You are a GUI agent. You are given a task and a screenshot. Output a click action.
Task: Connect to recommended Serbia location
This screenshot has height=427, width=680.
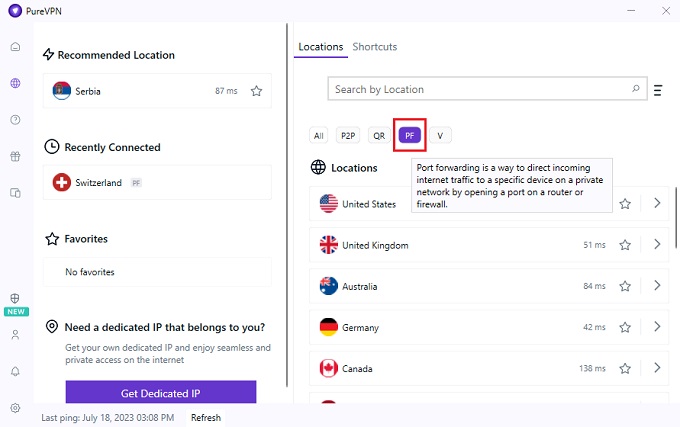pyautogui.click(x=157, y=91)
